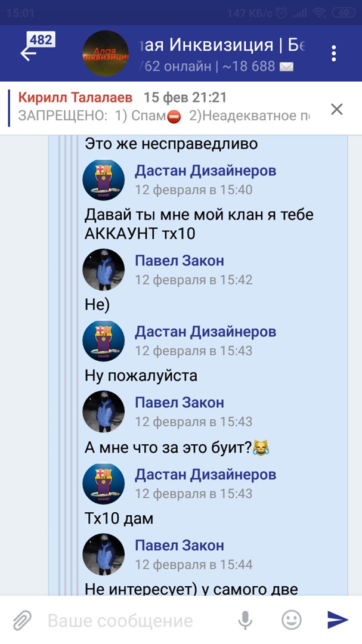
Task: Open the three-dot chat options menu
Action: (333, 54)
